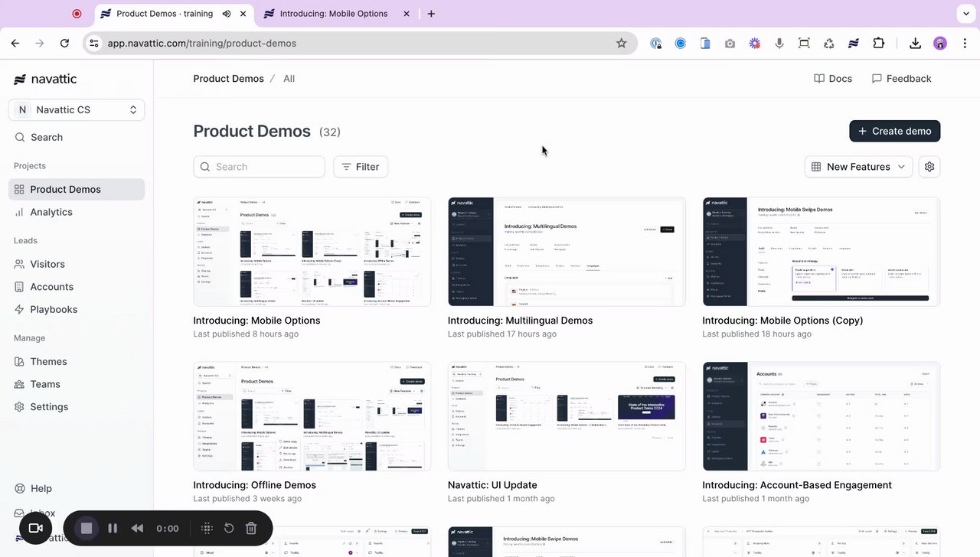The width and height of the screenshot is (980, 557).
Task: Click the Create demo button
Action: (895, 131)
